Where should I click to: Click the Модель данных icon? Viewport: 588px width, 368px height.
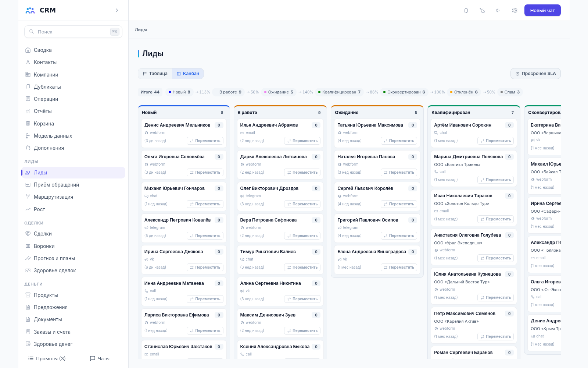pyautogui.click(x=28, y=136)
